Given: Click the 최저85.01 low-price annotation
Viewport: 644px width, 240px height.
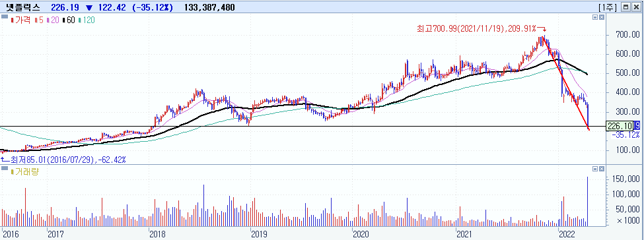Looking at the screenshot, I should 63,159.
